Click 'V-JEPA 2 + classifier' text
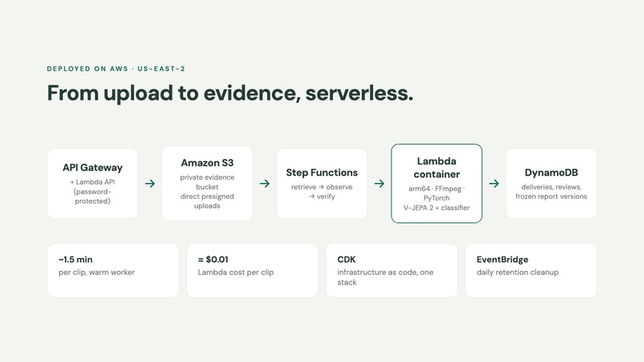The width and height of the screenshot is (644, 362). pyautogui.click(x=436, y=208)
